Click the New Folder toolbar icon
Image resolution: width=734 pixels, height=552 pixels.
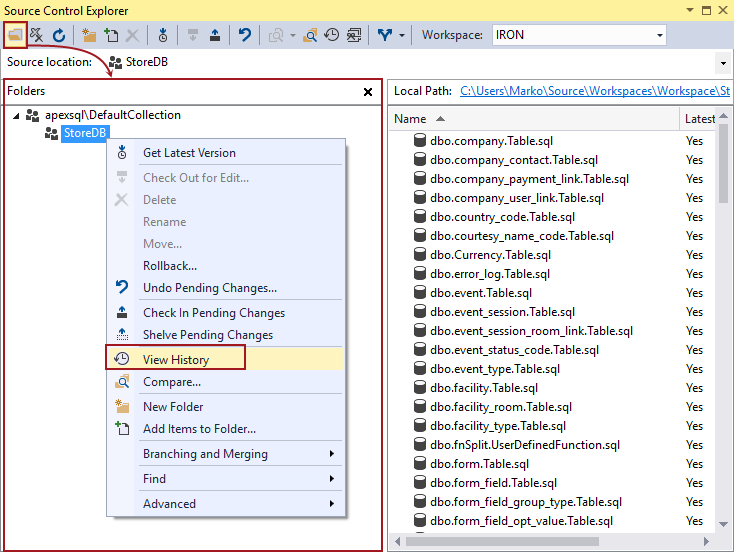pos(89,35)
